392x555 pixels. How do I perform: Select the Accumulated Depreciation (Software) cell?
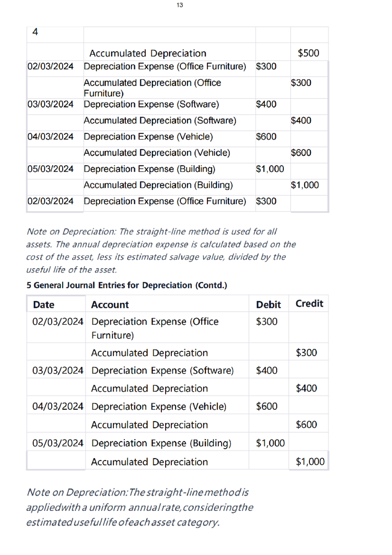point(160,121)
